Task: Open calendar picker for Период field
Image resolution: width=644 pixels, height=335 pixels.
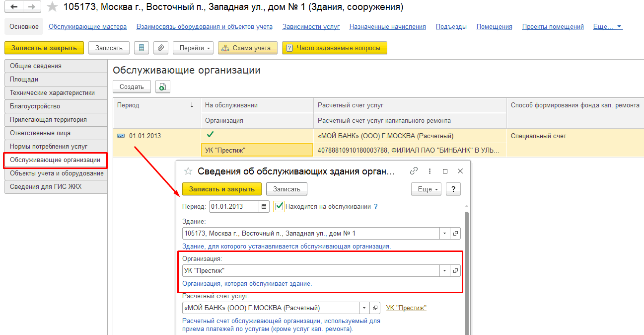Action: tap(264, 206)
